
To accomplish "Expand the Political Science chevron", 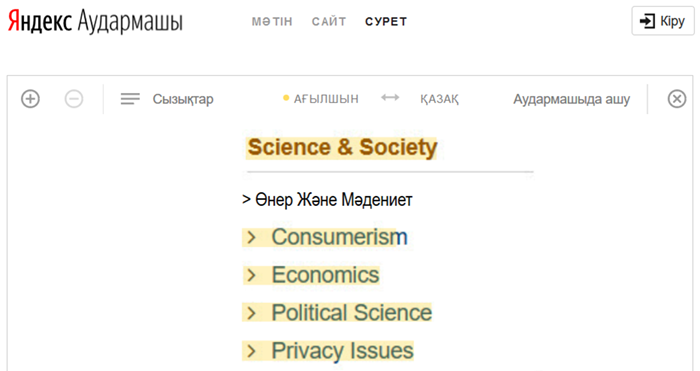I will pyautogui.click(x=251, y=313).
